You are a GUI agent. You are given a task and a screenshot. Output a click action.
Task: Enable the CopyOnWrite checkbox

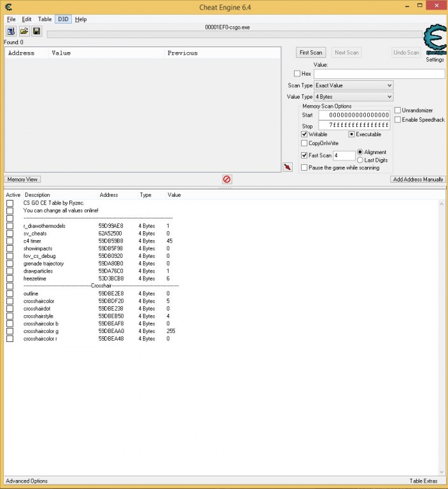click(x=304, y=143)
